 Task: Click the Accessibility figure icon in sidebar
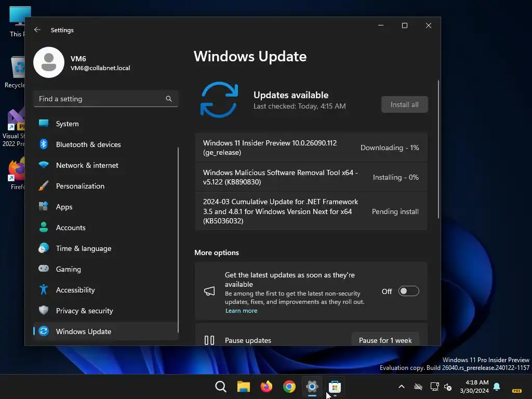click(44, 289)
